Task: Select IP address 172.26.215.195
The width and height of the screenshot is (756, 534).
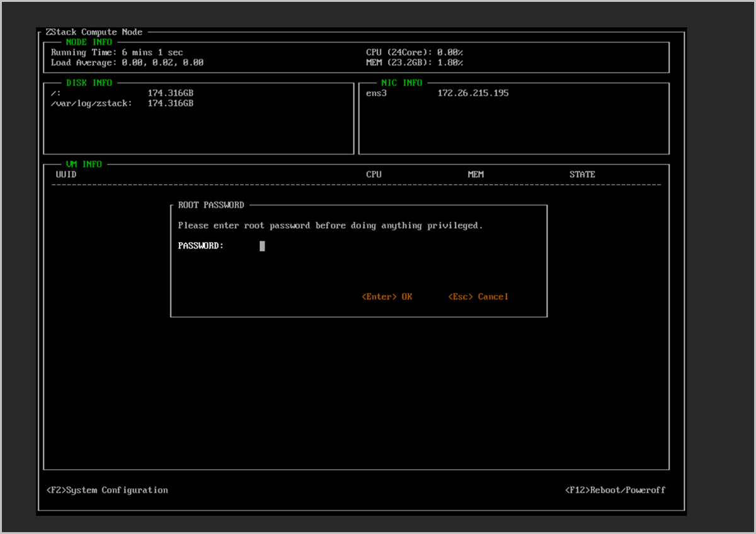Action: coord(473,93)
